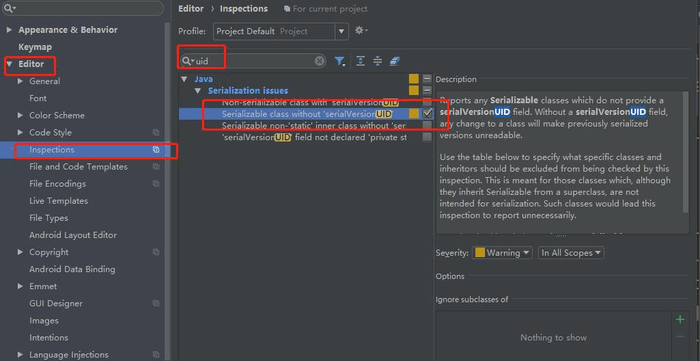Screen dimensions: 700x361
Task: Click the collapse all inspections icon
Action: coord(378,61)
